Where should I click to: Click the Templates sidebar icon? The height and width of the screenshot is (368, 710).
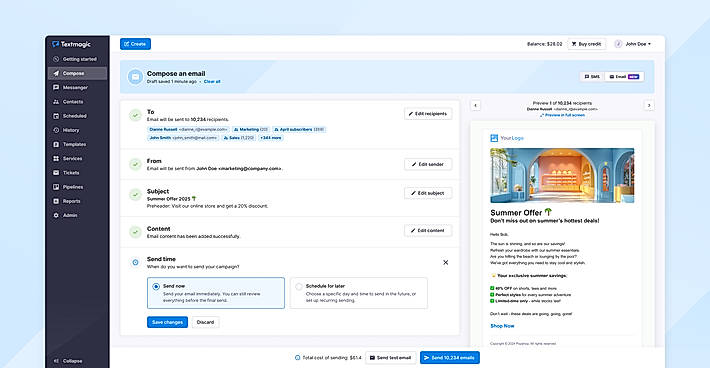point(56,144)
